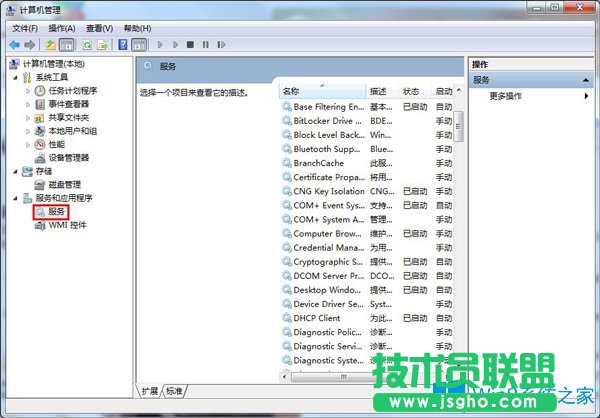
Task: Open the 帮助(H) menu
Action: pos(137,28)
